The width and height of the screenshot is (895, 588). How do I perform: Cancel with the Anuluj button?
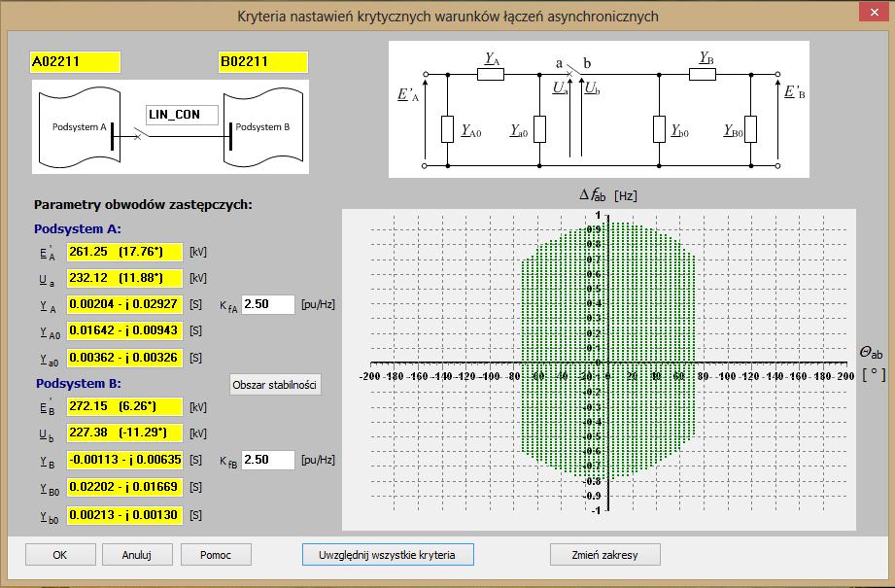coord(136,554)
